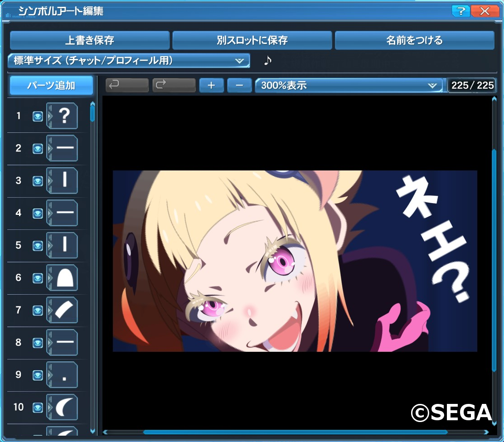The width and height of the screenshot is (504, 442).
Task: Open the 標準サイズ size dropdown
Action: pos(129,60)
